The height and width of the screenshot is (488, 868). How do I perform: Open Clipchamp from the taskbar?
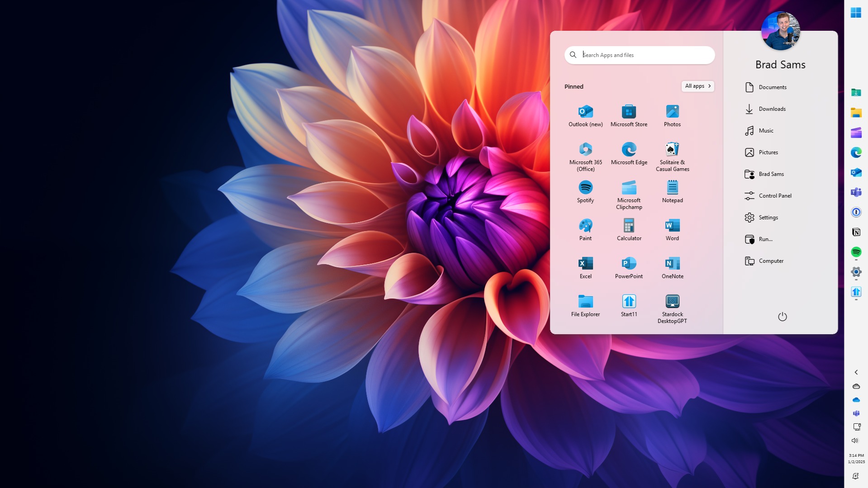(856, 133)
